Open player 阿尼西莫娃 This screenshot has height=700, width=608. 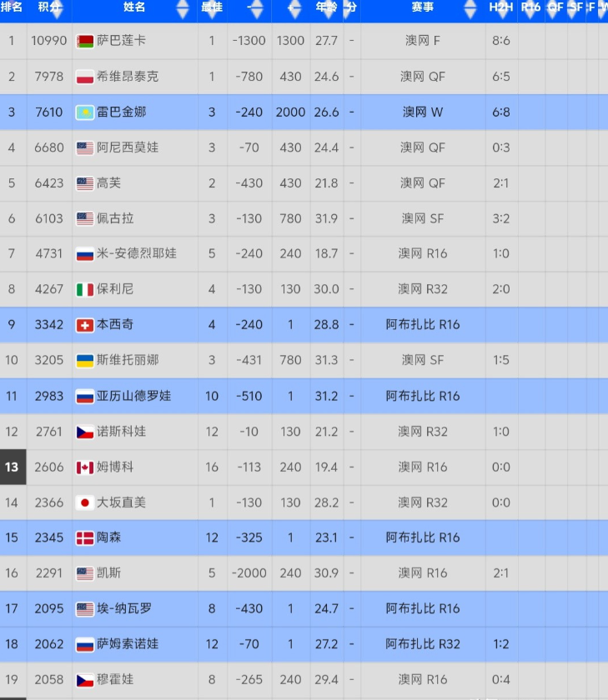point(128,147)
